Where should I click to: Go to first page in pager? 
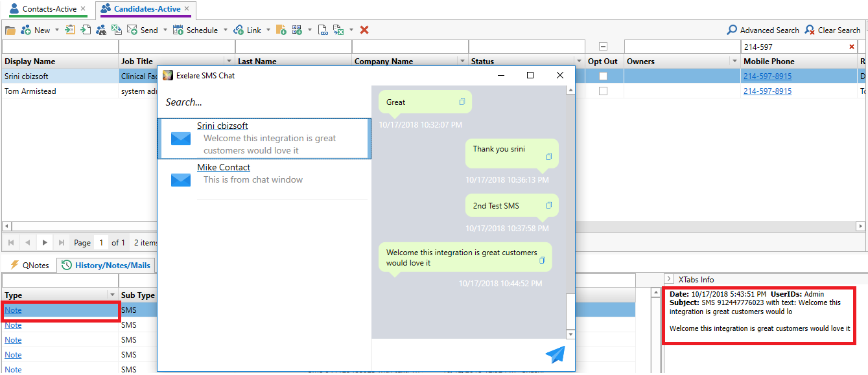pyautogui.click(x=10, y=242)
